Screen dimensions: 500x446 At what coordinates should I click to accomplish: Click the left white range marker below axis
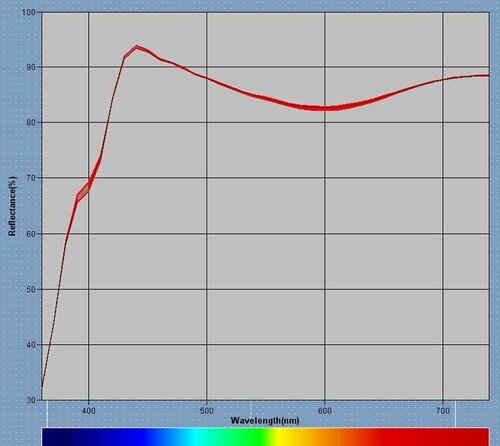tap(47, 414)
